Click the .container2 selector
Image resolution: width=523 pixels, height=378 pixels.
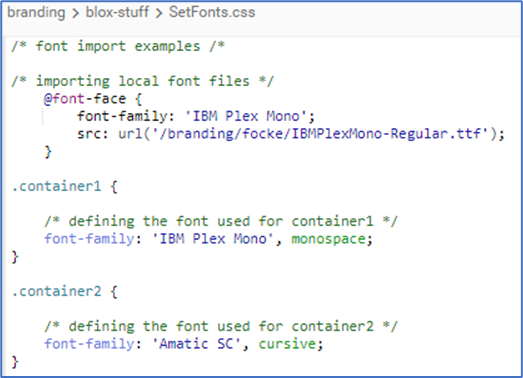click(x=56, y=291)
